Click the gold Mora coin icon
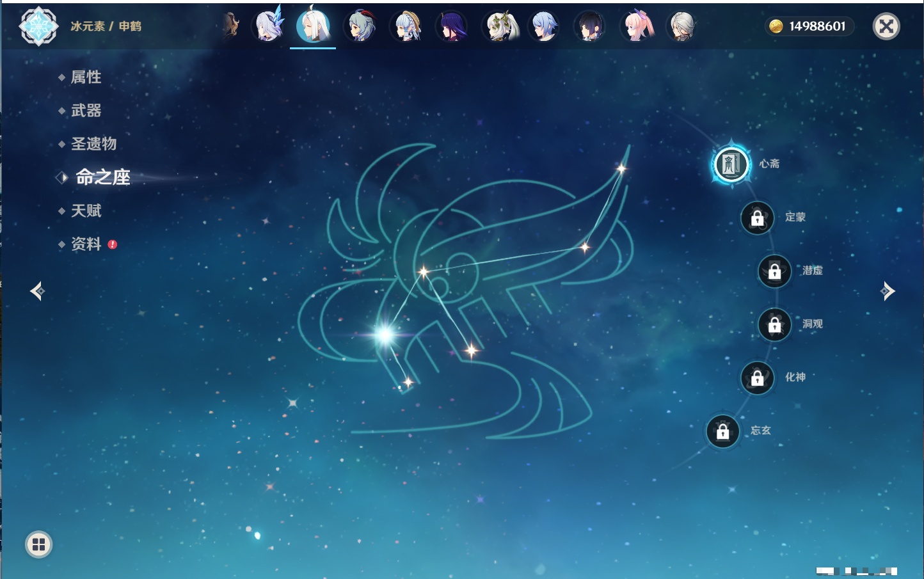 pos(776,26)
